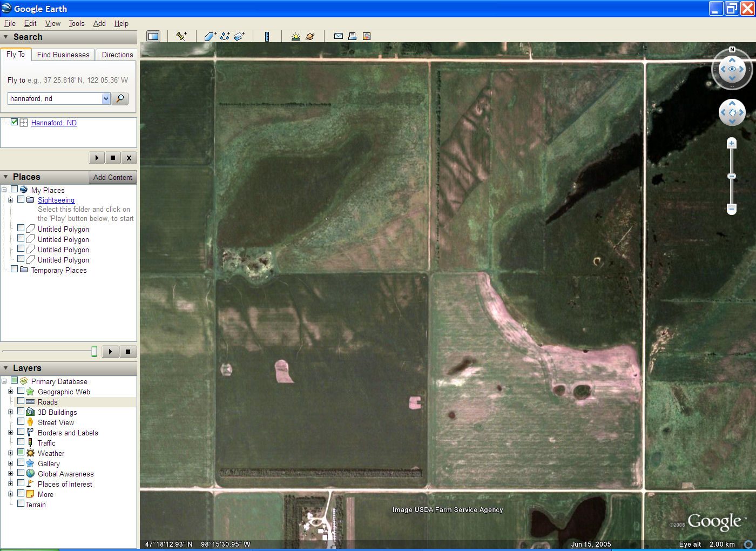Open the Tools menu
756x551 pixels.
pyautogui.click(x=77, y=23)
